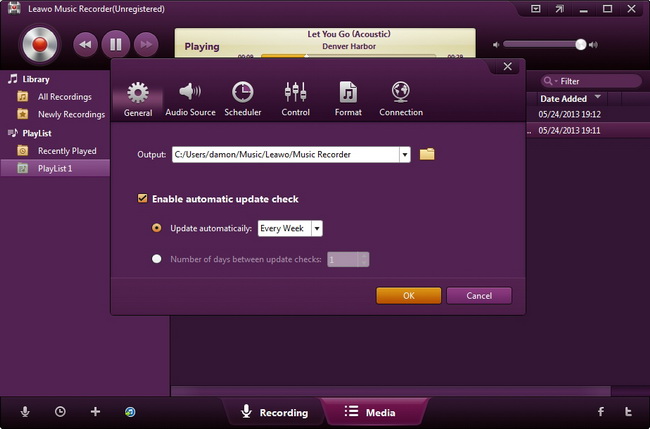Open the Facebook share icon
Screen dimensions: 650x429
(x=601, y=411)
